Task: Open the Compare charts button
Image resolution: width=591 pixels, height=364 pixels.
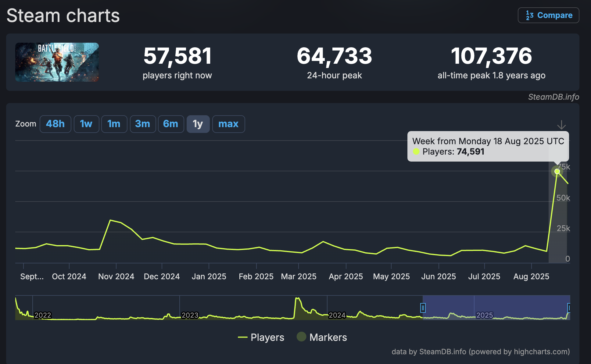Action: tap(548, 15)
